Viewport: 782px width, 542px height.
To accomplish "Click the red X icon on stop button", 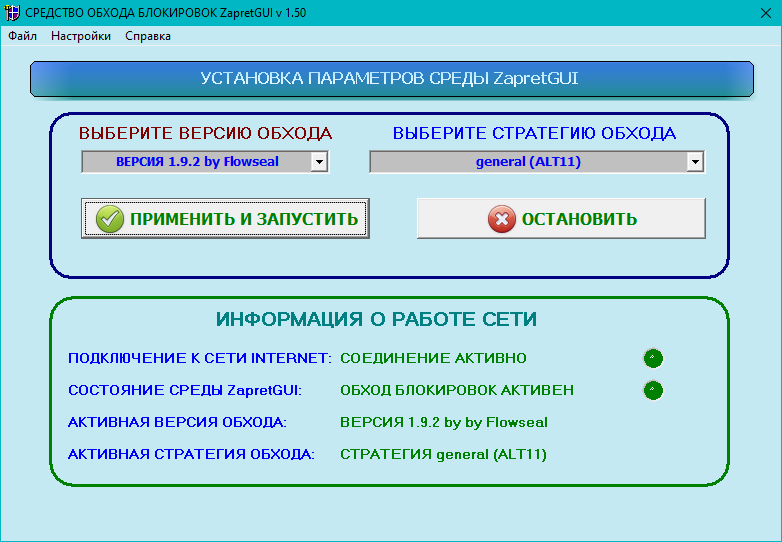I will [x=502, y=219].
